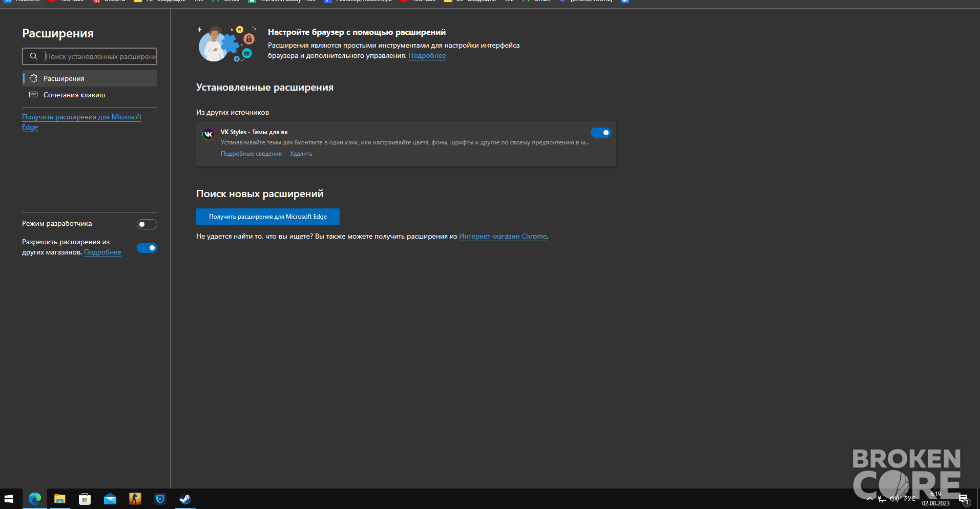Open the Сочетания клавиш sidebar item
Image resolution: width=980 pixels, height=509 pixels.
point(90,95)
